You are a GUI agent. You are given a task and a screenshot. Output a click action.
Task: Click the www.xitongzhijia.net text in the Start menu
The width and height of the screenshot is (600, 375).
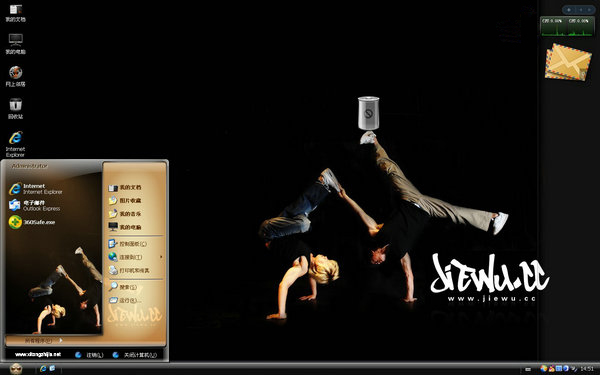(38, 354)
